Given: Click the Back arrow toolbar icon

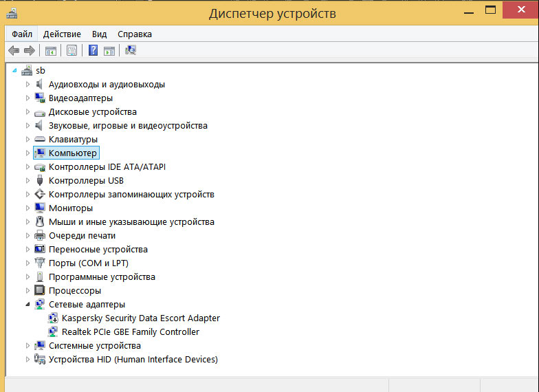Looking at the screenshot, I should 14,51.
